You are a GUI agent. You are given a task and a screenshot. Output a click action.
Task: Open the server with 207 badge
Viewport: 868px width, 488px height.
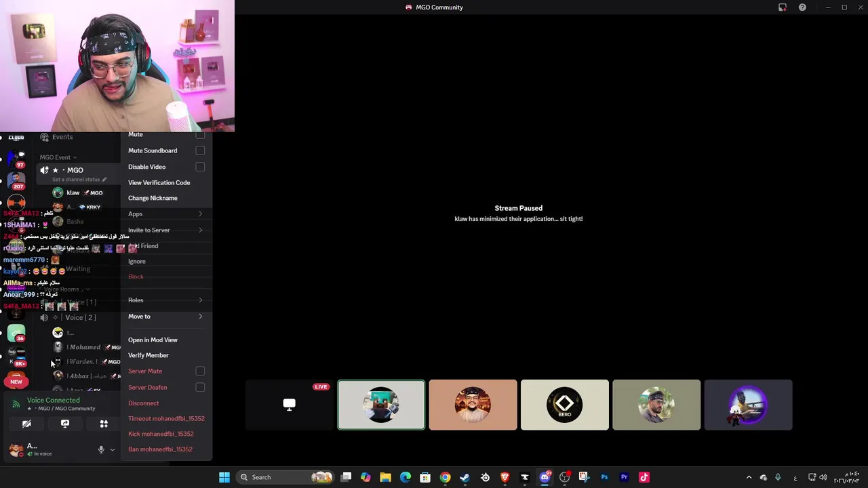coord(16,180)
